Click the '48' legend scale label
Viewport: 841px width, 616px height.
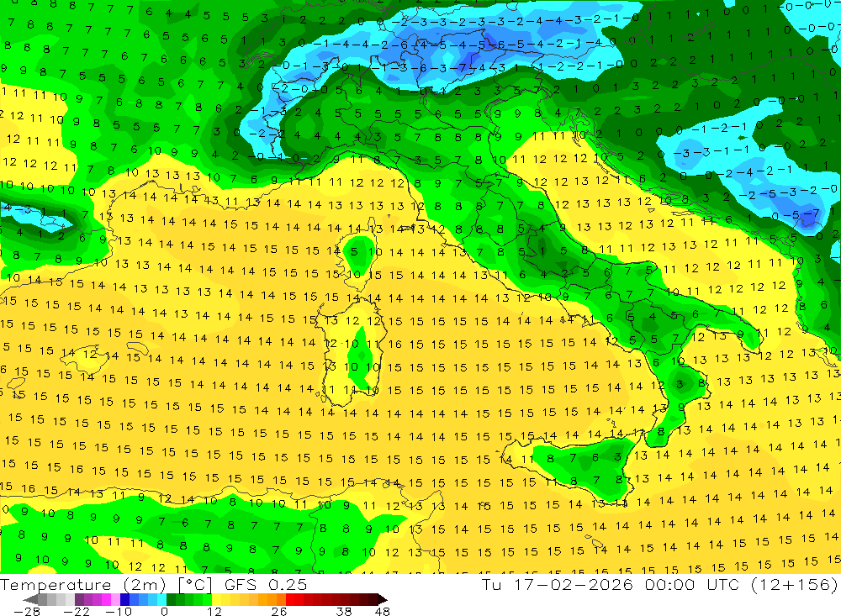[382, 611]
